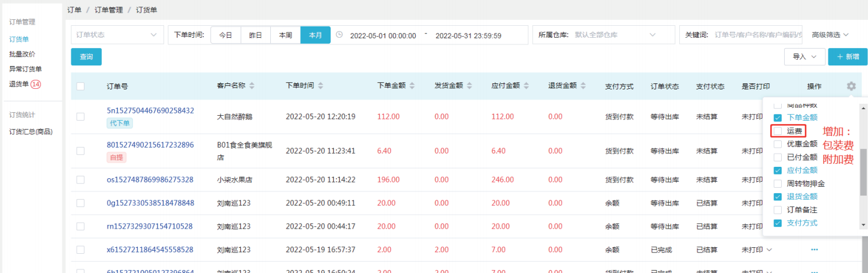Click the clock icon in date range
This screenshot has height=273, width=868.
pyautogui.click(x=340, y=35)
